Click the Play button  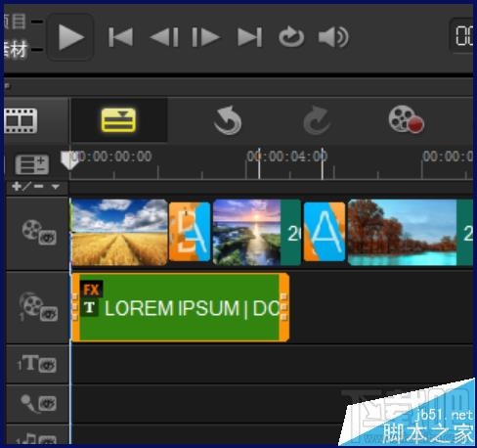(x=70, y=37)
